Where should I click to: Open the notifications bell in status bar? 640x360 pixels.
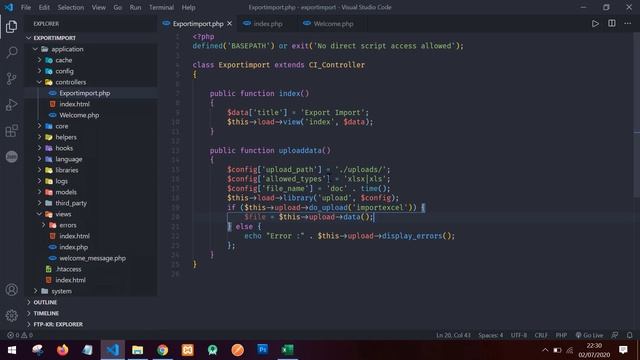[629, 335]
